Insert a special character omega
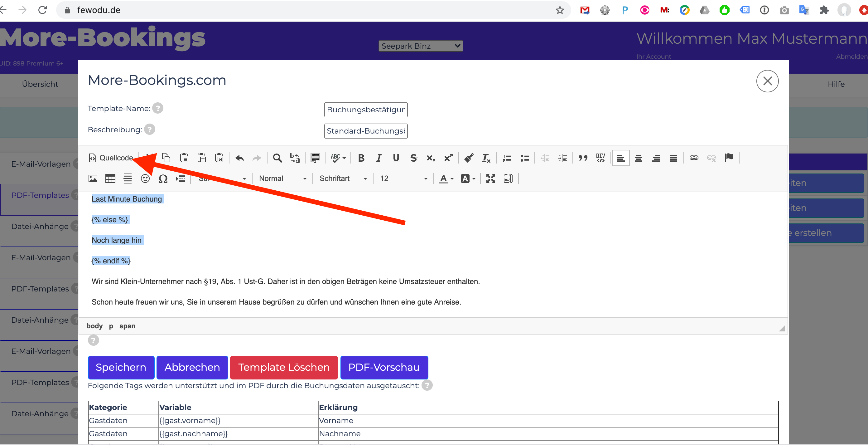The image size is (868, 445). [163, 178]
